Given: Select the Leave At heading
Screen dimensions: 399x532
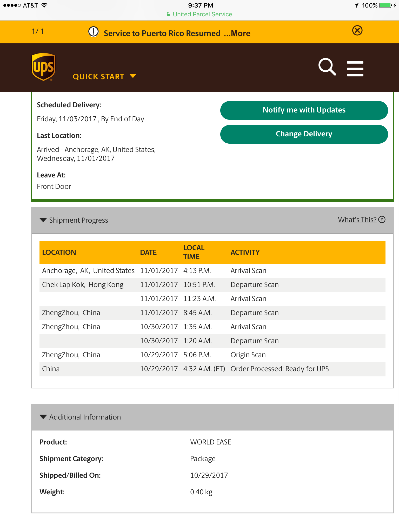Looking at the screenshot, I should [51, 175].
